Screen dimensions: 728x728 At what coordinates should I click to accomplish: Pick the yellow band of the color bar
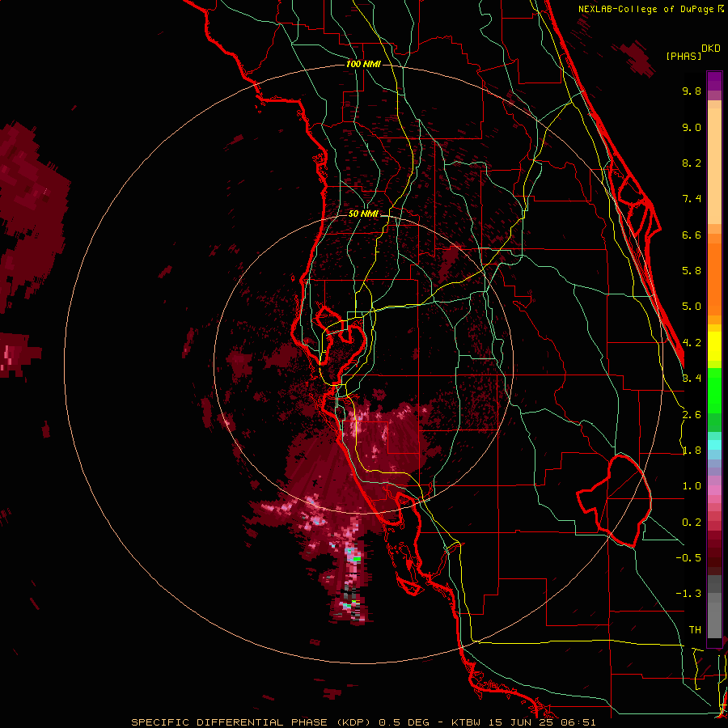[714, 346]
